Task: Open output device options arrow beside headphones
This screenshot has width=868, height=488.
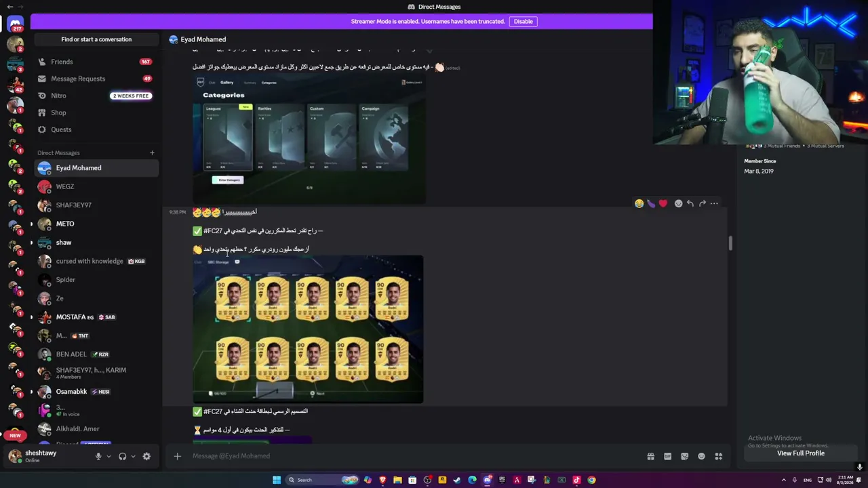Action: point(133,456)
